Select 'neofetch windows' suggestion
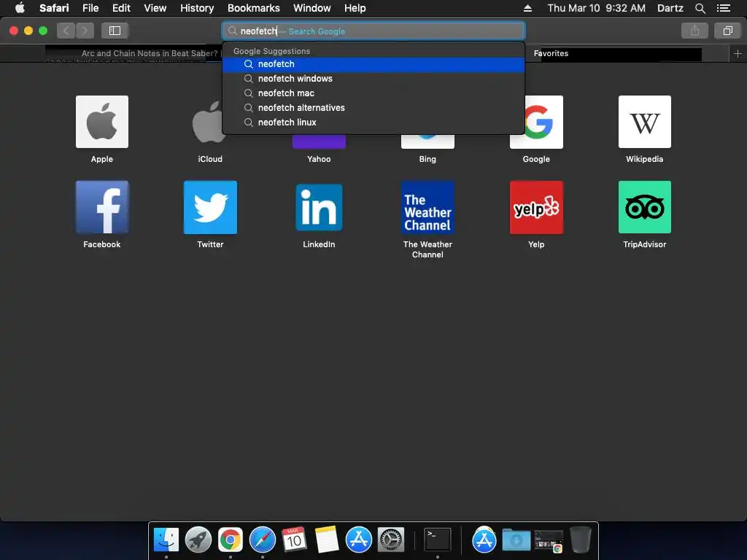The height and width of the screenshot is (560, 747). pos(373,79)
